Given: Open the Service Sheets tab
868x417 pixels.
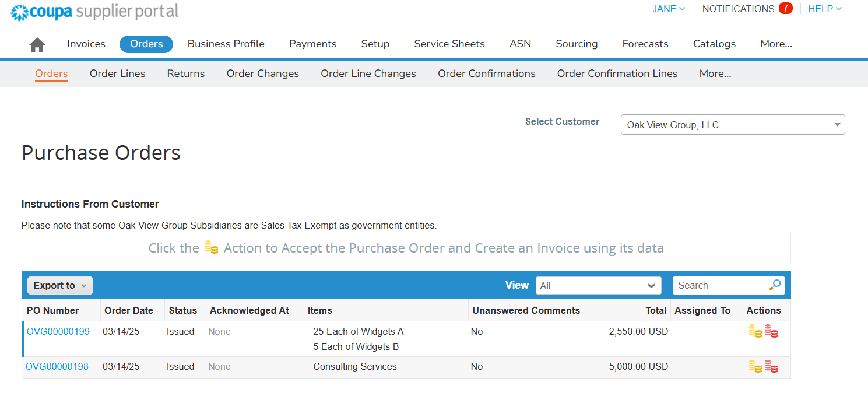Looking at the screenshot, I should (449, 44).
